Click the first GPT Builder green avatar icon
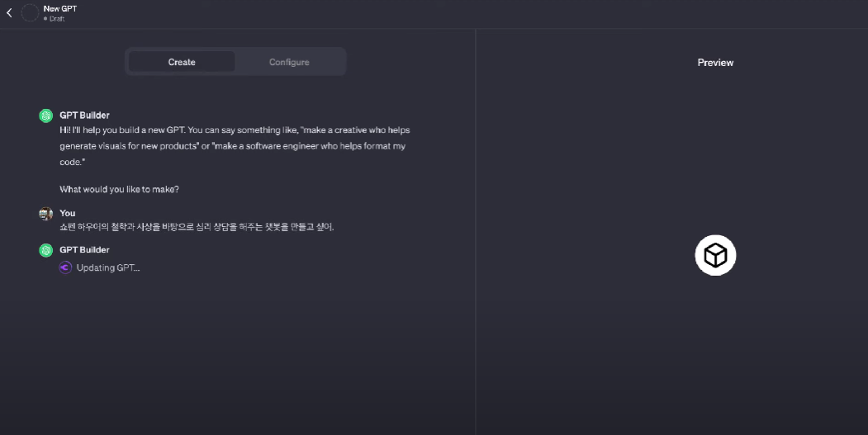 click(46, 116)
